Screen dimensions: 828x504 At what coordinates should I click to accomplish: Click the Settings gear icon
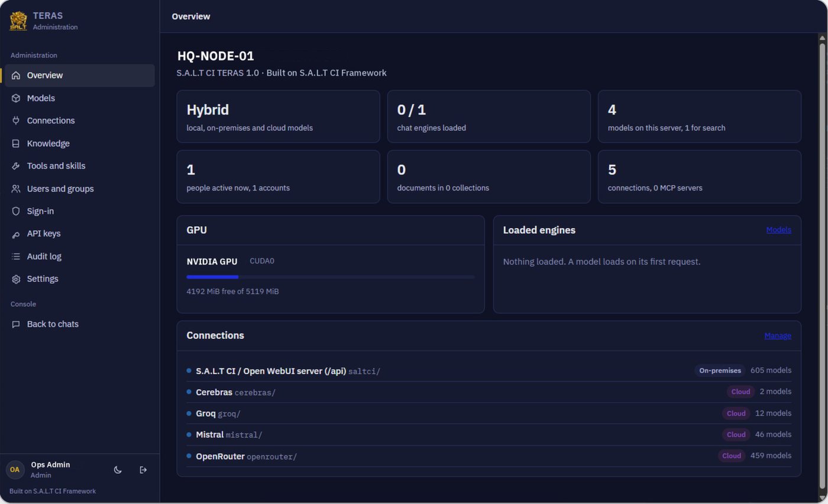tap(16, 279)
